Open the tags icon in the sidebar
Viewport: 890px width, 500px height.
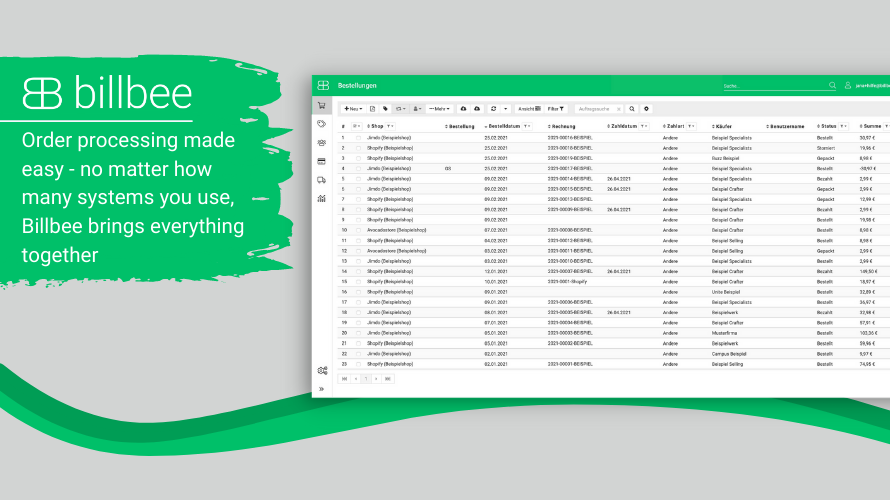(321, 124)
